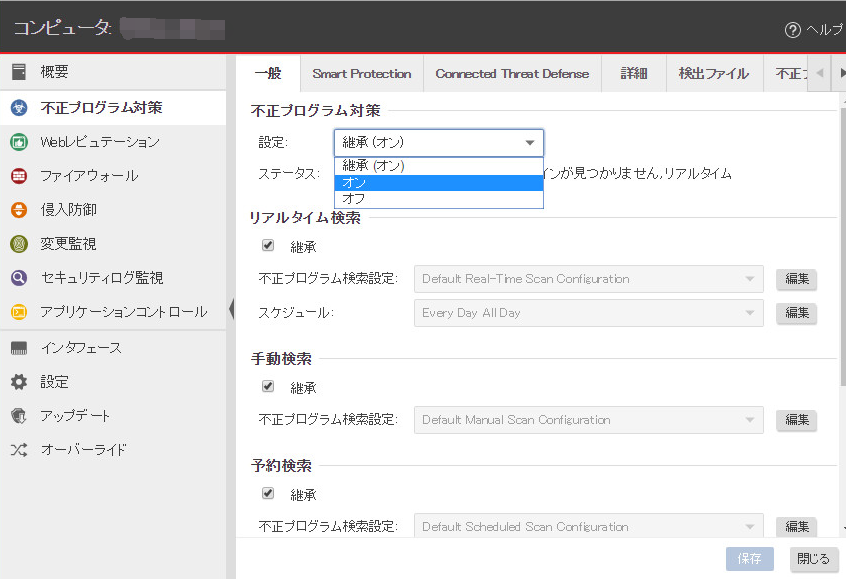Uncheck 継承 under リアルタイム検索
The height and width of the screenshot is (579, 846).
[x=268, y=245]
